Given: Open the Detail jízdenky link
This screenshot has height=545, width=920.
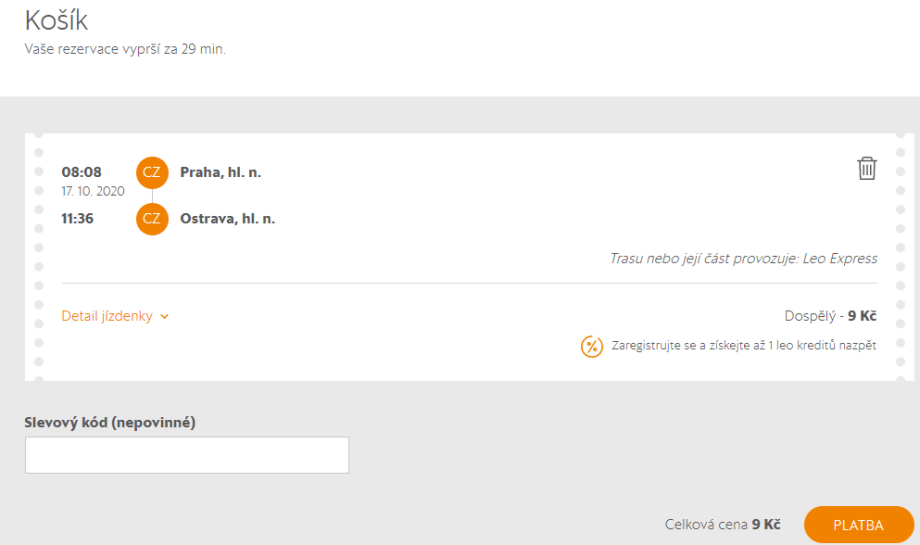Looking at the screenshot, I should pos(107,316).
